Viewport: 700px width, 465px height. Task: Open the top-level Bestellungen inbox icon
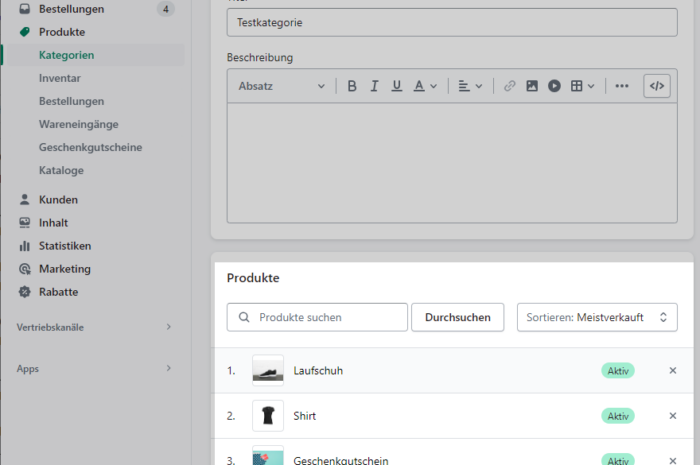(25, 9)
